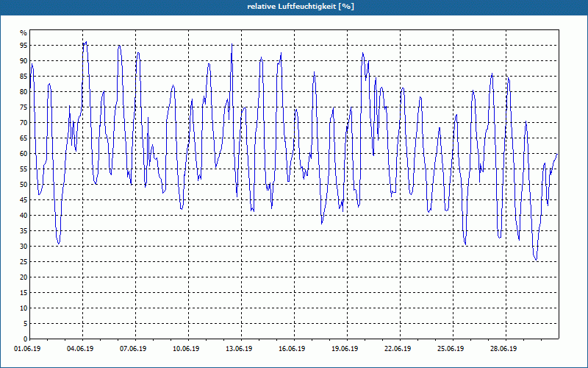Click the y-axis value 80
Viewport: 588px width, 368px height.
(x=24, y=91)
